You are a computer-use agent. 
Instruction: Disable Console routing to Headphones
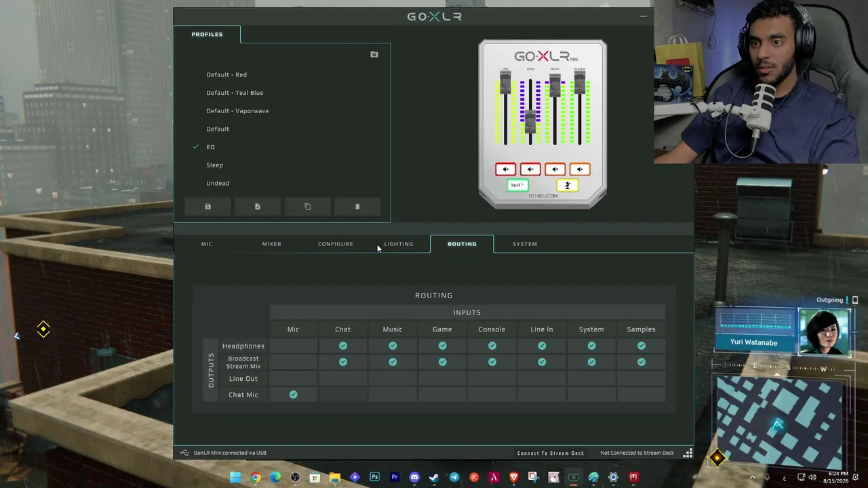tap(492, 346)
